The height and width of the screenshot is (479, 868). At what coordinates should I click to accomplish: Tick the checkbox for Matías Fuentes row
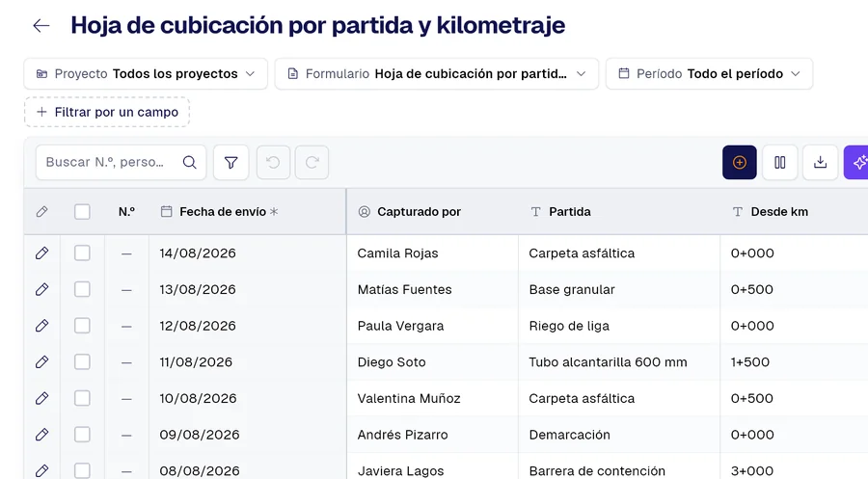click(x=82, y=289)
